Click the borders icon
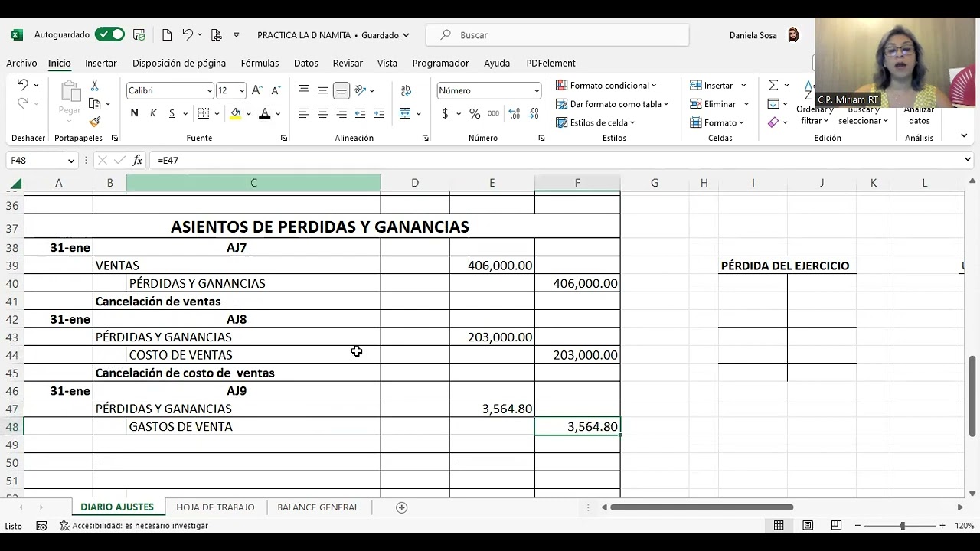This screenshot has height=551, width=980. pyautogui.click(x=203, y=113)
